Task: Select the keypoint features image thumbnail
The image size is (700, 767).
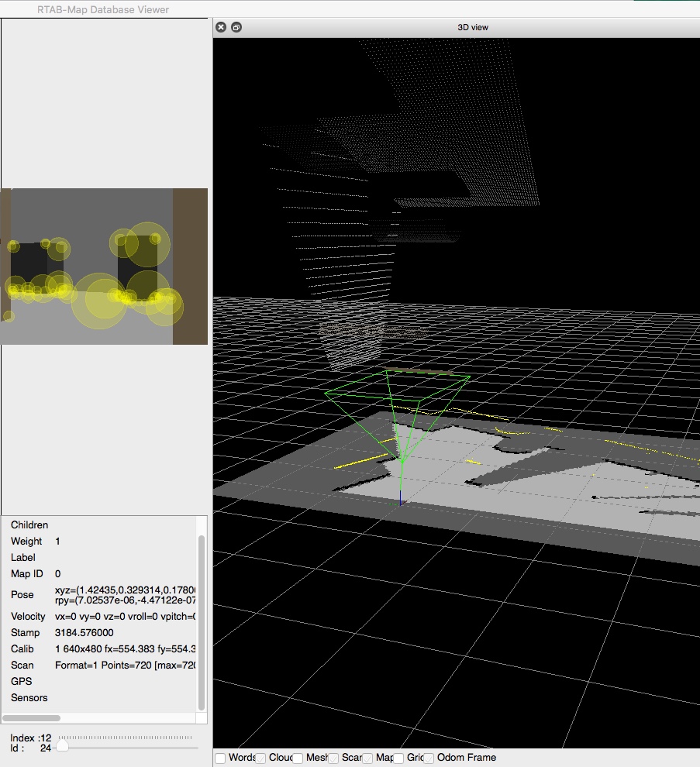Action: (104, 266)
